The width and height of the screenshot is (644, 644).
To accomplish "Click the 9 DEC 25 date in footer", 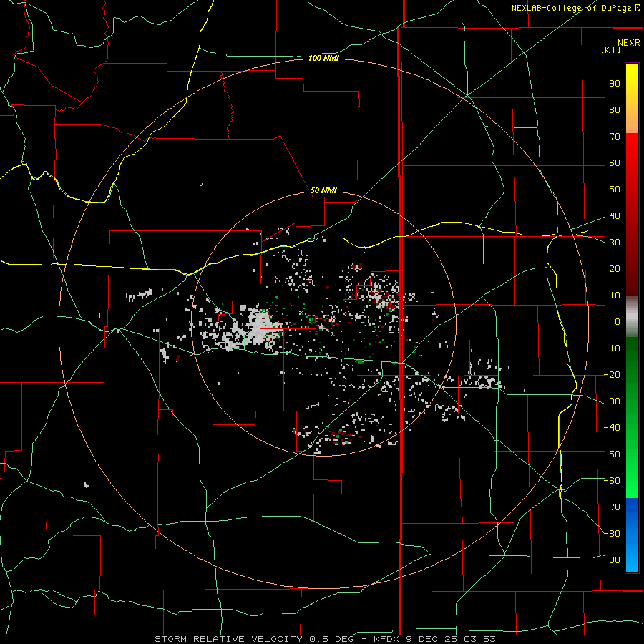I will 433,639.
